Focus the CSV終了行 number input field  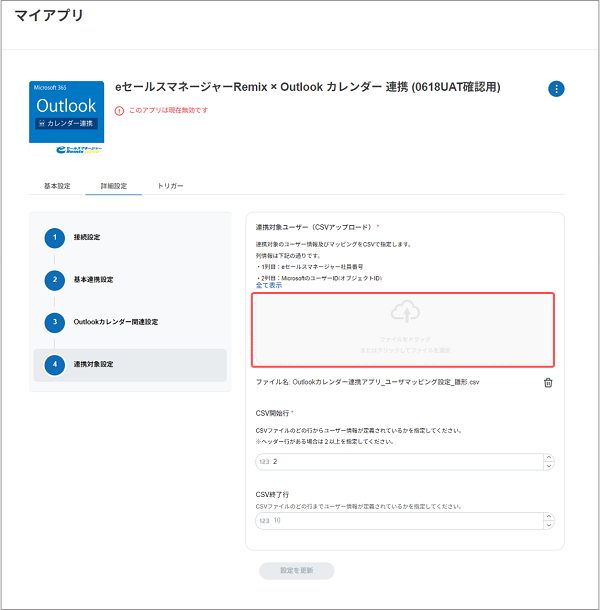400,520
